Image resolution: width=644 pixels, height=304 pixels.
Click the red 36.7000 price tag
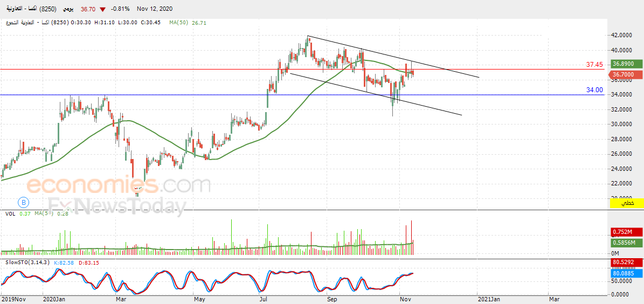coord(627,74)
